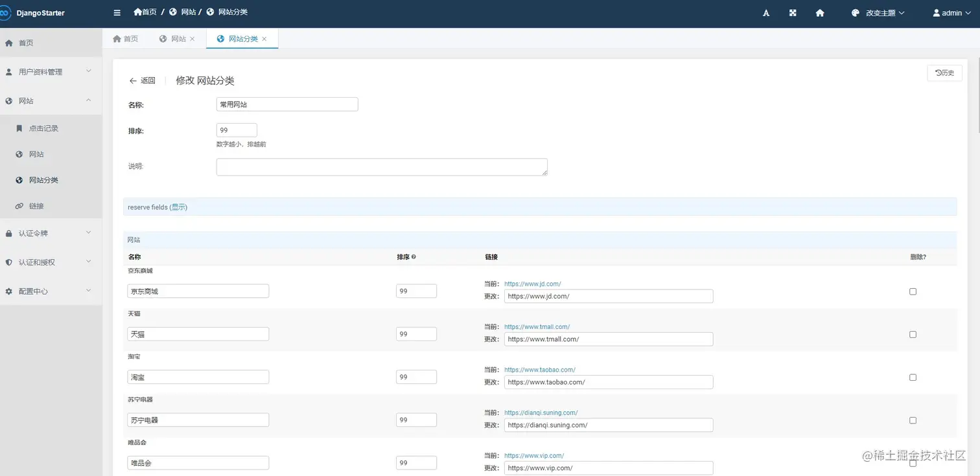Switch to the 首页 tab
The width and height of the screenshot is (980, 476).
pos(125,39)
